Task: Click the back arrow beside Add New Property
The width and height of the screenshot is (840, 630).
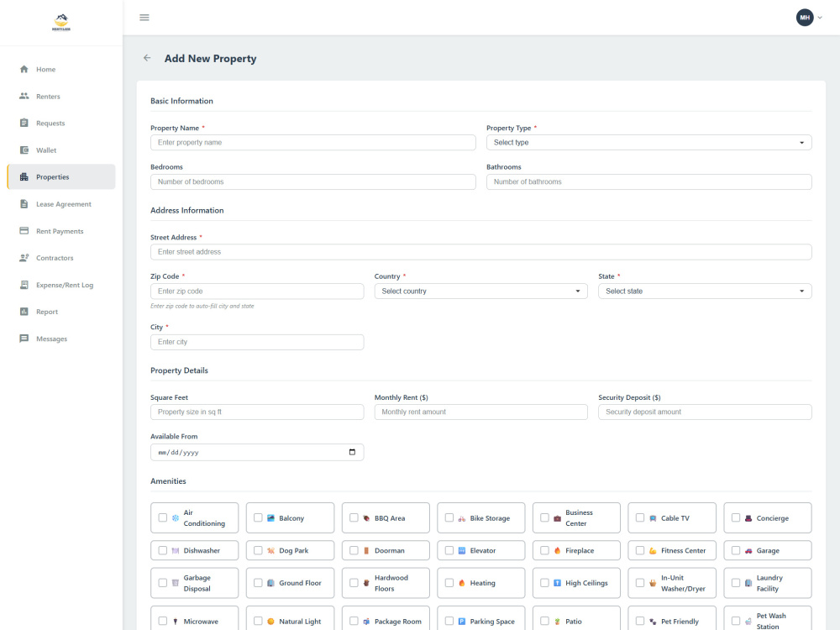Action: point(147,58)
